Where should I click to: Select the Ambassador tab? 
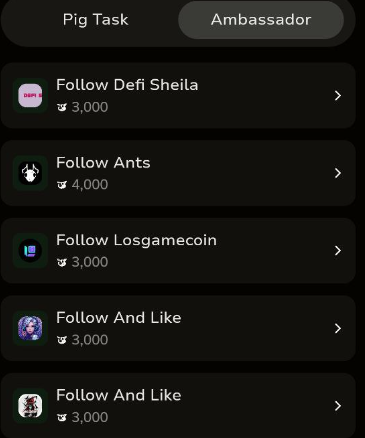(x=261, y=20)
